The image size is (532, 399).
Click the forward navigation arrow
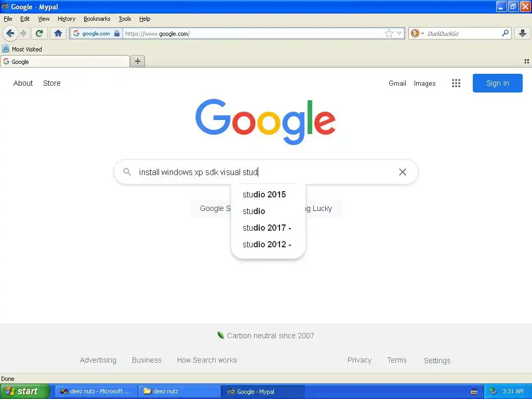[x=23, y=33]
